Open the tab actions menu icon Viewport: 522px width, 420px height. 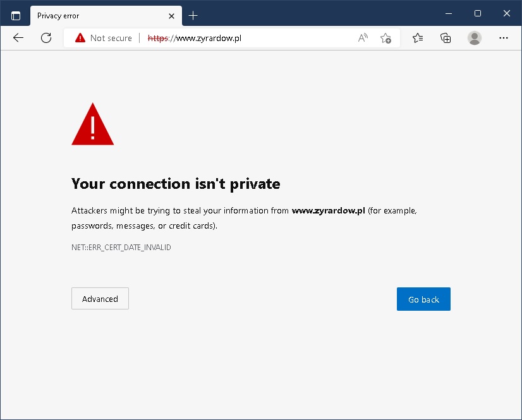coord(16,16)
